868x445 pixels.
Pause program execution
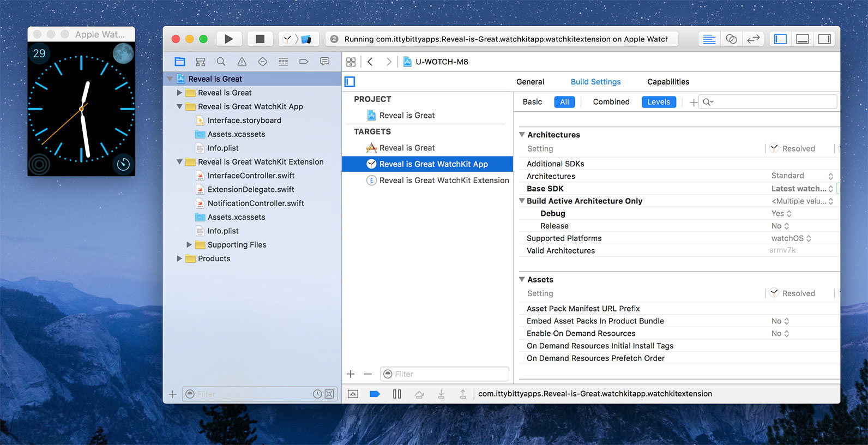click(397, 394)
